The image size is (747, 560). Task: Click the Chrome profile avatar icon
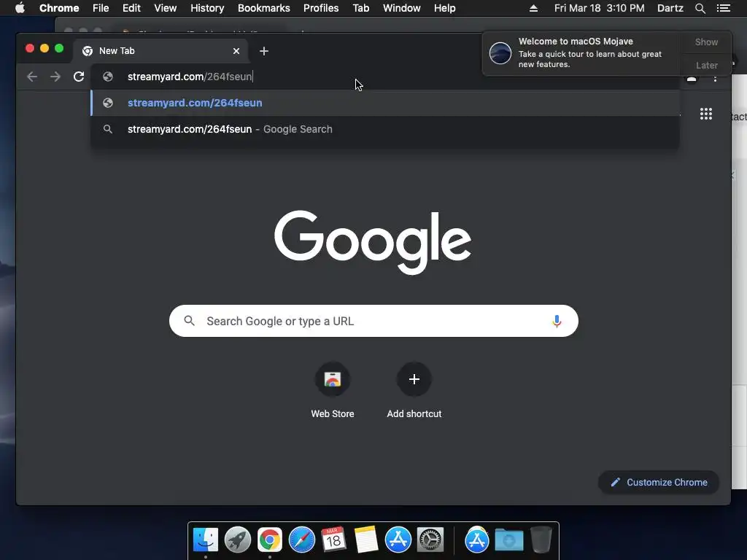click(x=692, y=79)
